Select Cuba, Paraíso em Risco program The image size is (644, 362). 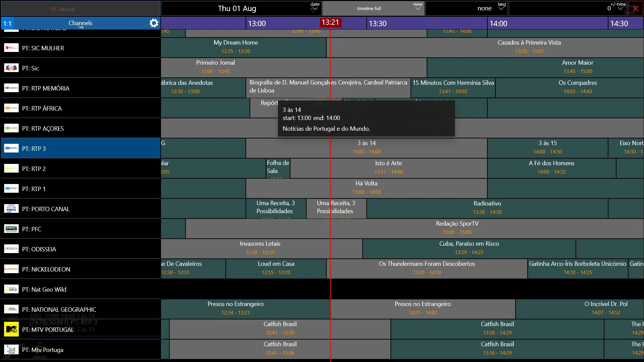coord(469,248)
